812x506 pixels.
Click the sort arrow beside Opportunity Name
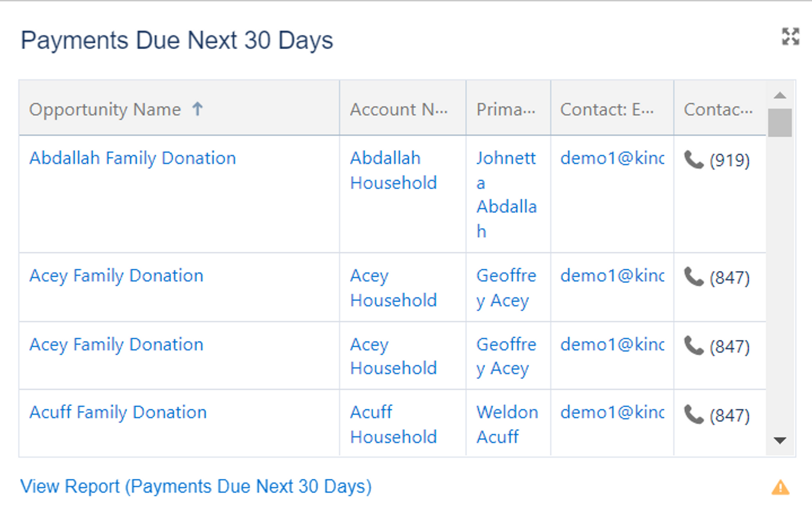point(198,109)
